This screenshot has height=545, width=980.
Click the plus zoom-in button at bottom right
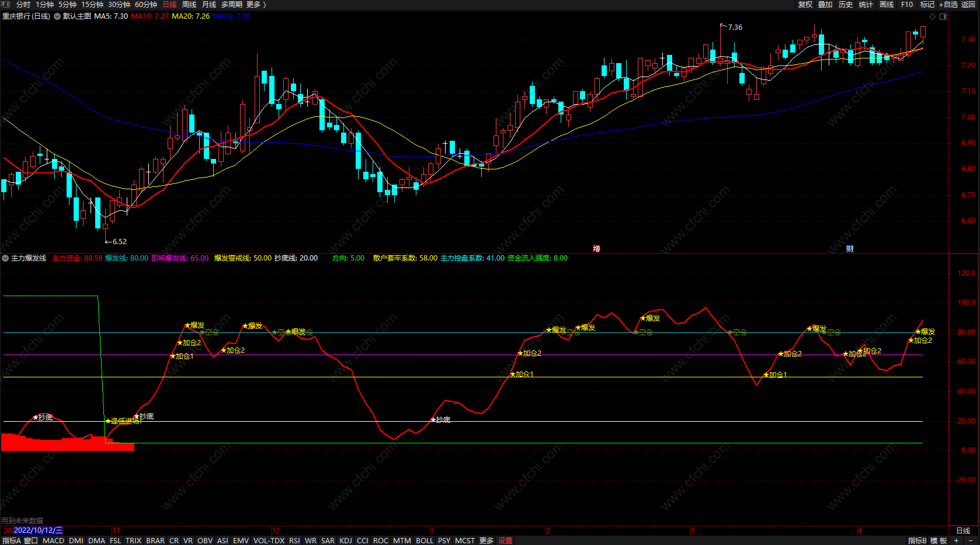tap(957, 541)
